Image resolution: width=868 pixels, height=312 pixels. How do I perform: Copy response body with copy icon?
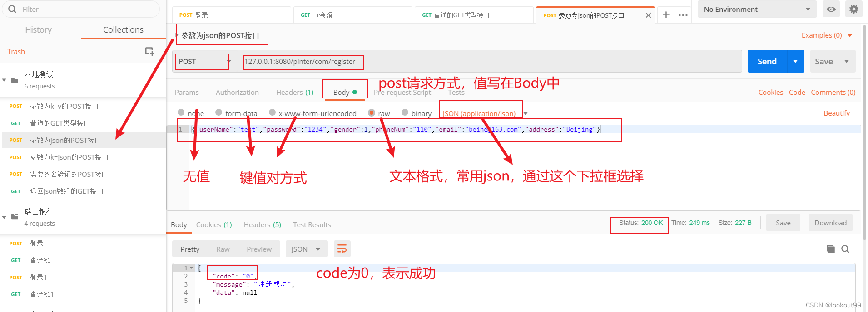[x=831, y=249]
